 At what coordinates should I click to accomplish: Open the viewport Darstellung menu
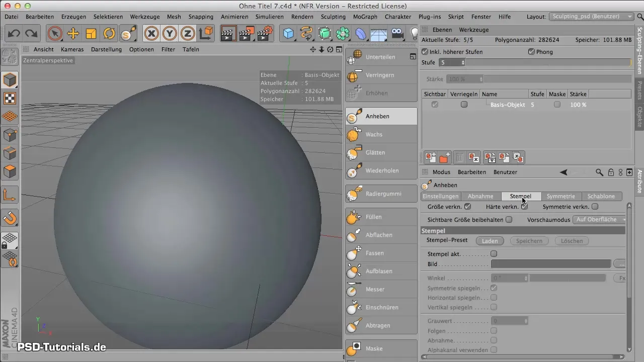[x=106, y=49]
